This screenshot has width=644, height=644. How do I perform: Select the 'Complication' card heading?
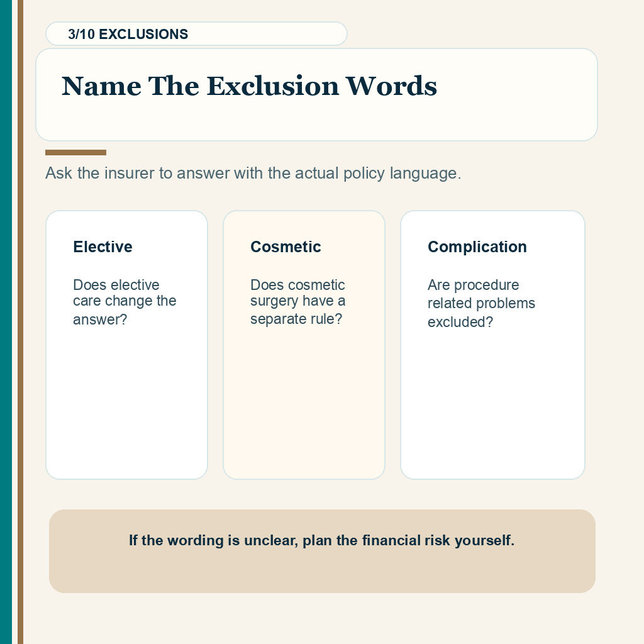pos(477,247)
